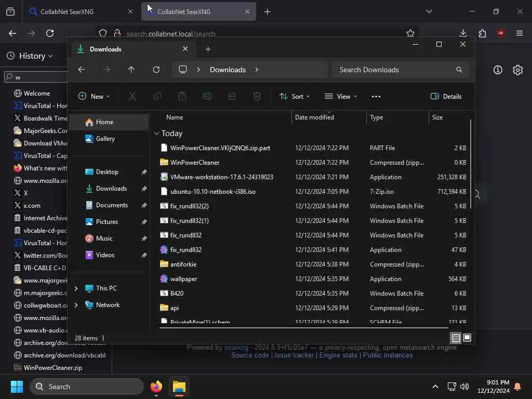Select the Downloads tab in File Explorer

133,49
